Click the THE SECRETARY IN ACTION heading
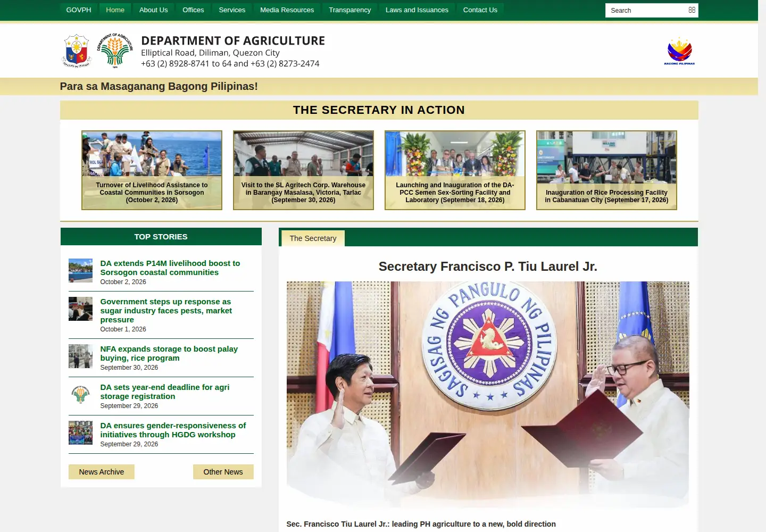The image size is (766, 532). pyautogui.click(x=379, y=110)
